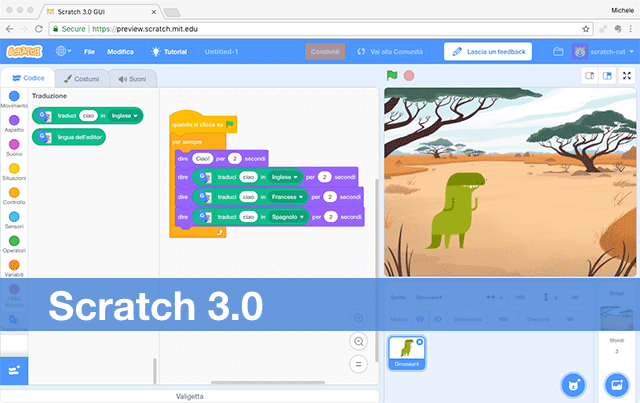Click the browser address bar URL

click(x=144, y=29)
